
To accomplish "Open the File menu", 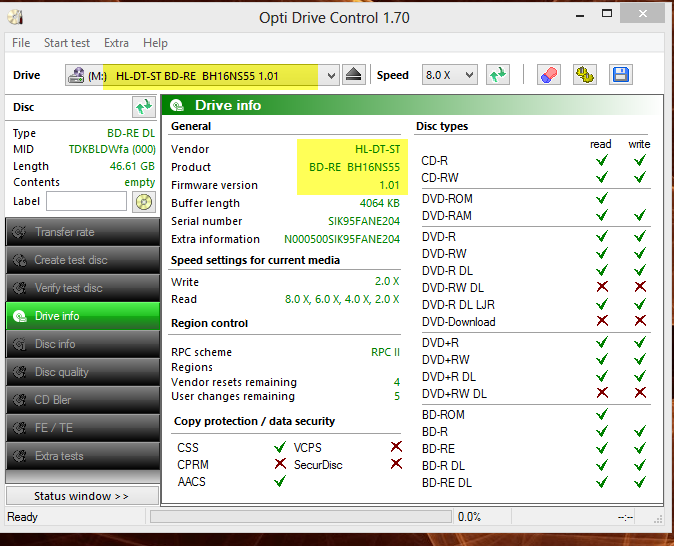I will [x=21, y=43].
